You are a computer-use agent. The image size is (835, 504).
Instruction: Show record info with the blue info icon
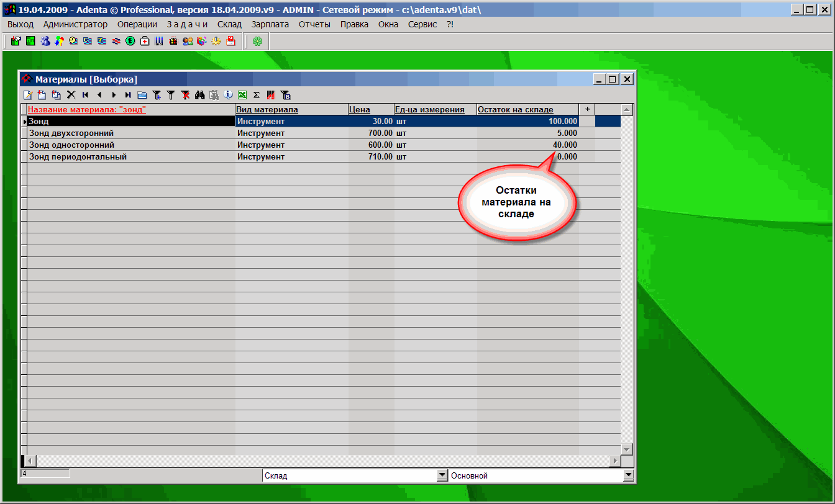pos(228,95)
